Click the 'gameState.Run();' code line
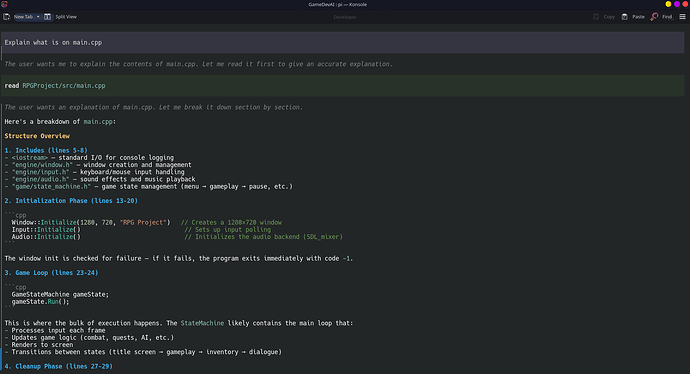Image resolution: width=690 pixels, height=374 pixels. pyautogui.click(x=40, y=302)
